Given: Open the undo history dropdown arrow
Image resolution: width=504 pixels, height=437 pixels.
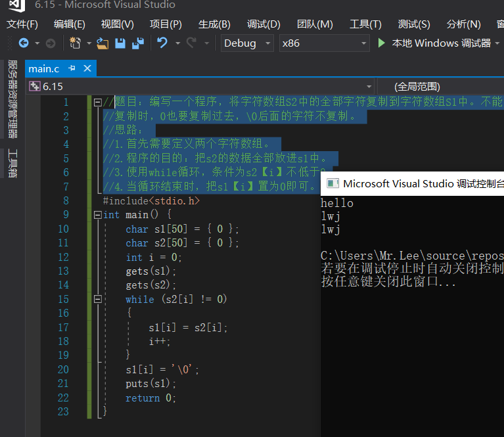Looking at the screenshot, I should coord(177,43).
